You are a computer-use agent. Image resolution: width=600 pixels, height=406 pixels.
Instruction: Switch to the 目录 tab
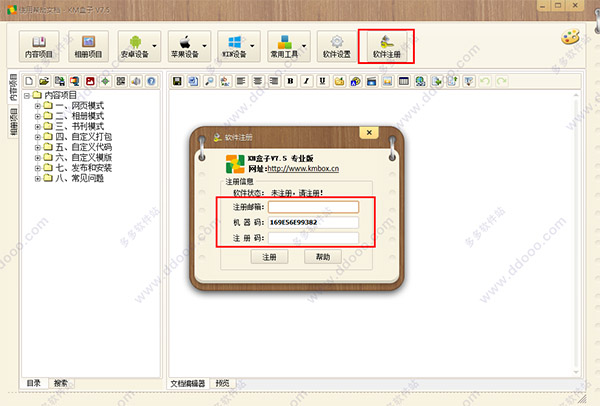(34, 383)
